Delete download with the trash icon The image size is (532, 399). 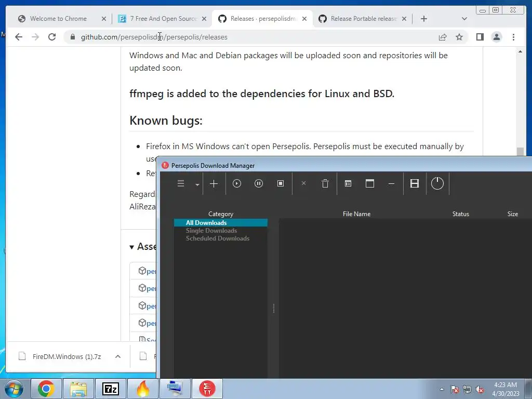325,183
